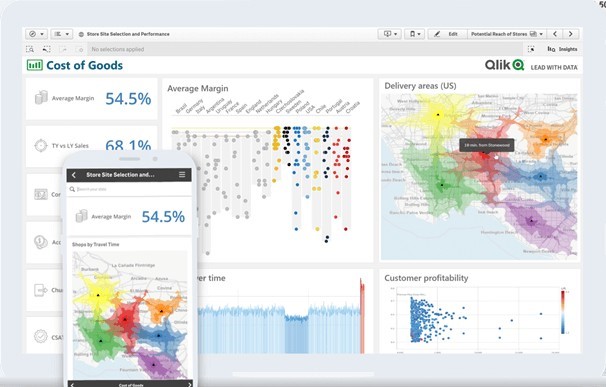The height and width of the screenshot is (387, 606).
Task: Click the Cost of Goods bar chart icon
Action: pos(35,65)
